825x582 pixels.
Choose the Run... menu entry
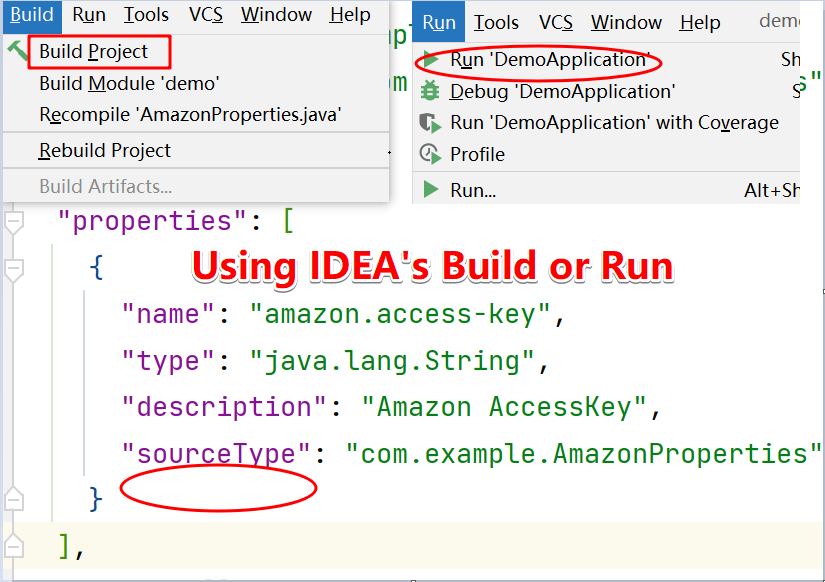pyautogui.click(x=473, y=190)
